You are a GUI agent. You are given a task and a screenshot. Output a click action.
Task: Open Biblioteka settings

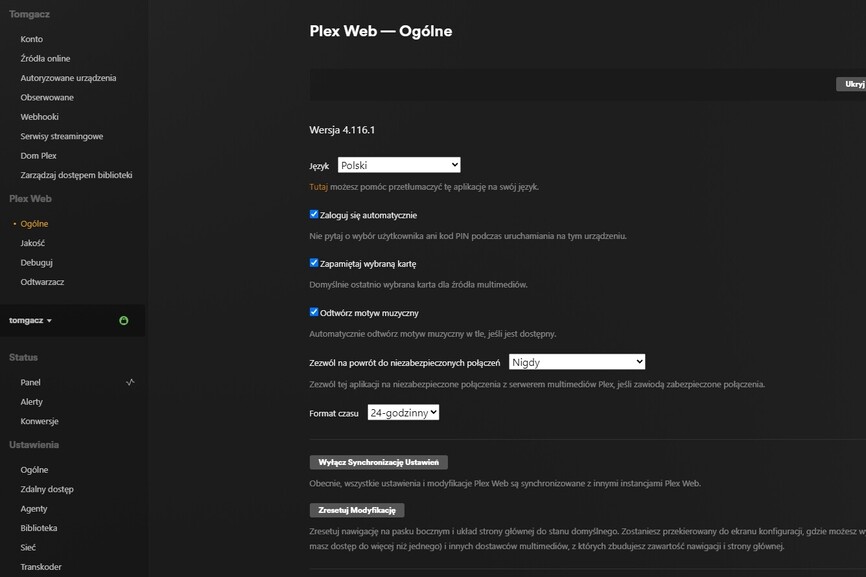[x=39, y=528]
